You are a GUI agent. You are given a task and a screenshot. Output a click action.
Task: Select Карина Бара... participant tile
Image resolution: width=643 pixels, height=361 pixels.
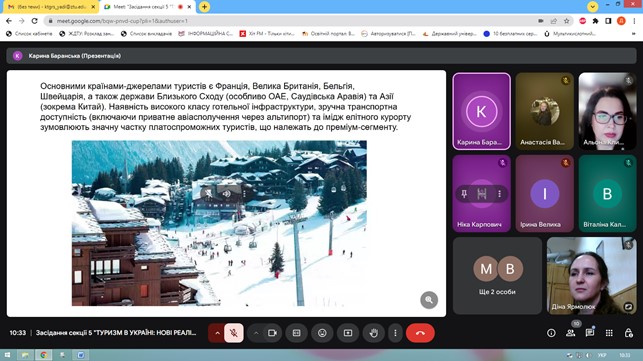tap(482, 111)
